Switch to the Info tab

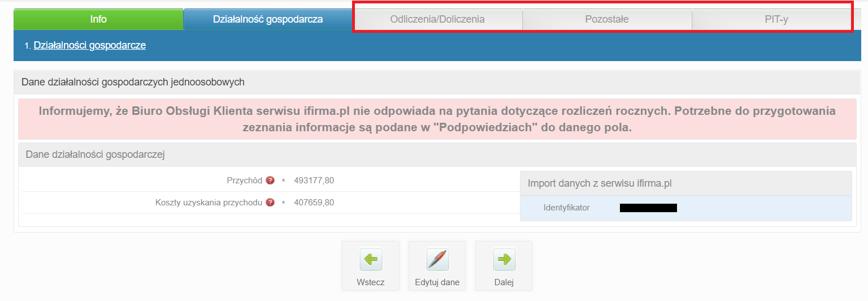click(98, 19)
